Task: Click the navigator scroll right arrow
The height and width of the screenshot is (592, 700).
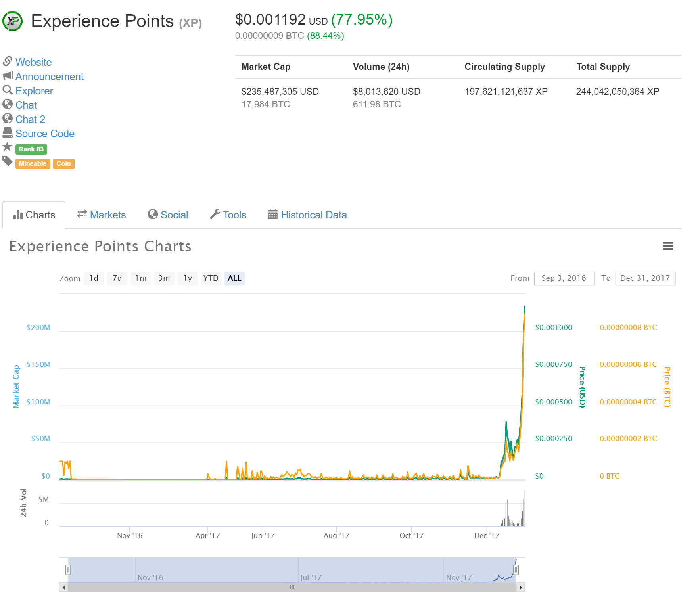Action: pos(521,588)
